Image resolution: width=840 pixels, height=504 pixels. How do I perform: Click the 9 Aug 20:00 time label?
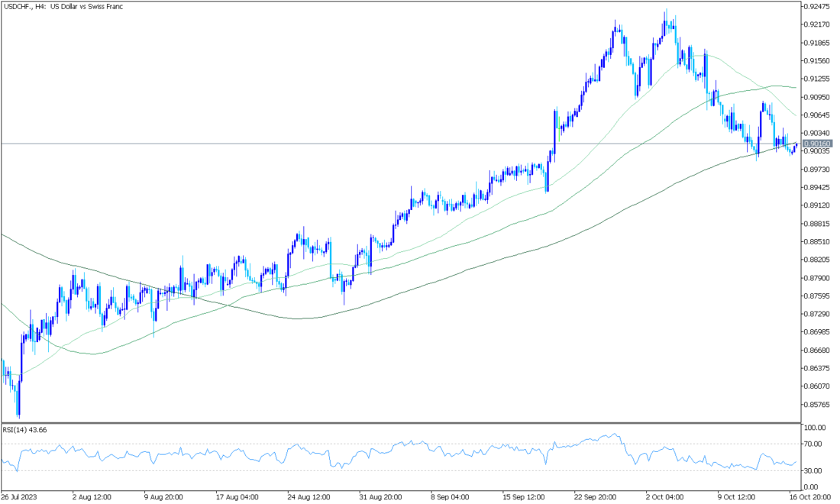point(164,497)
